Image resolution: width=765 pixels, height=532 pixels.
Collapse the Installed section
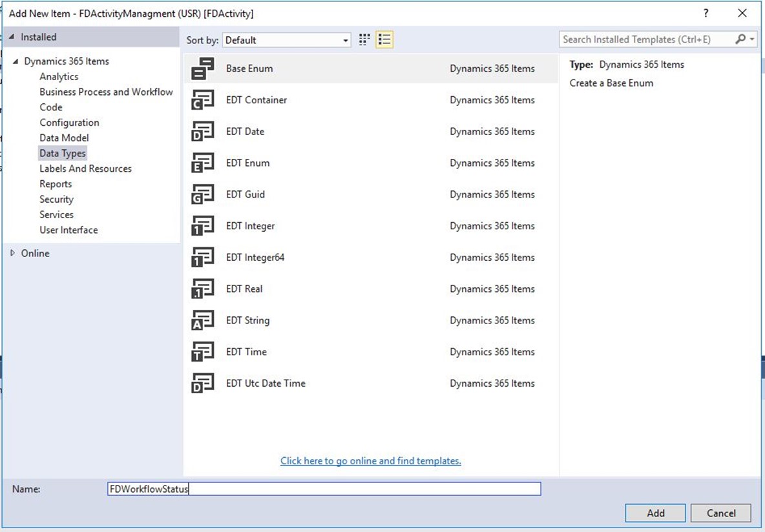pyautogui.click(x=12, y=37)
